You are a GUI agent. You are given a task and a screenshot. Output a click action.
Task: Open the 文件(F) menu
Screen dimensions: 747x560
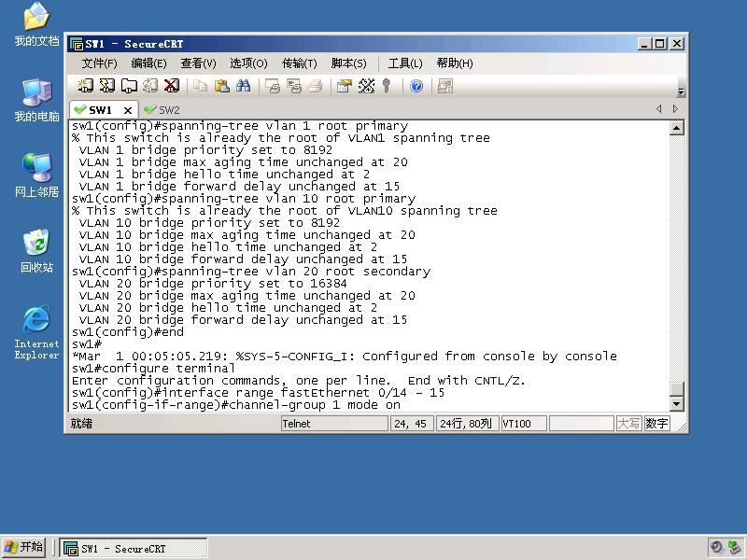(x=99, y=63)
